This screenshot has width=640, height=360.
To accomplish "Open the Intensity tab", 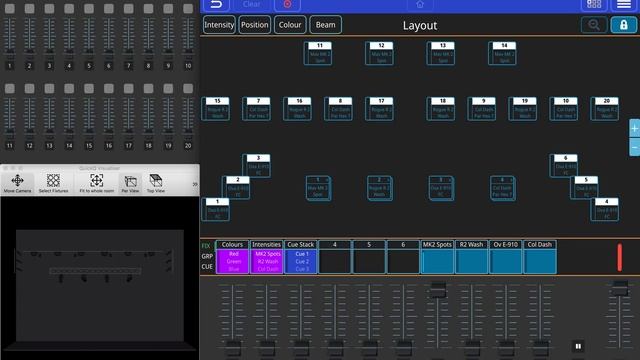I will click(x=219, y=24).
